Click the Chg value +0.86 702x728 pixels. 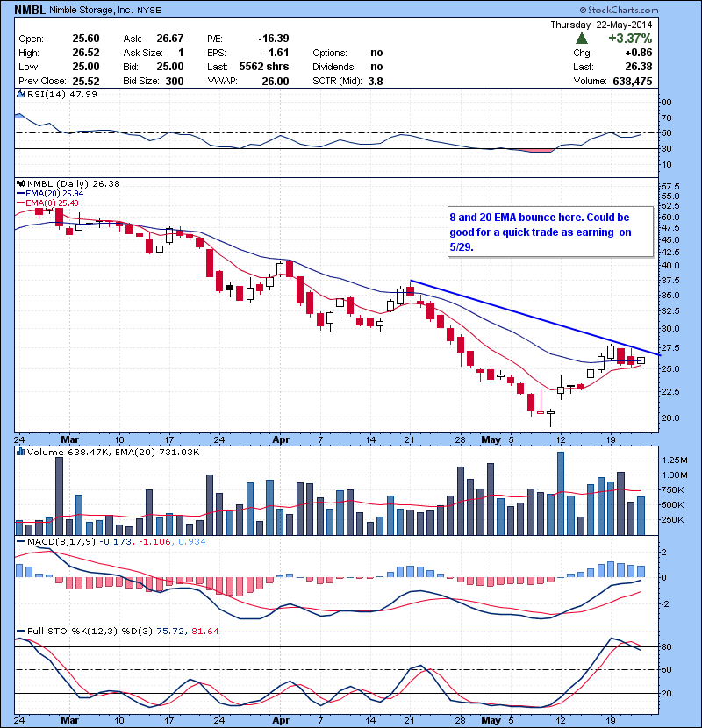[x=639, y=53]
